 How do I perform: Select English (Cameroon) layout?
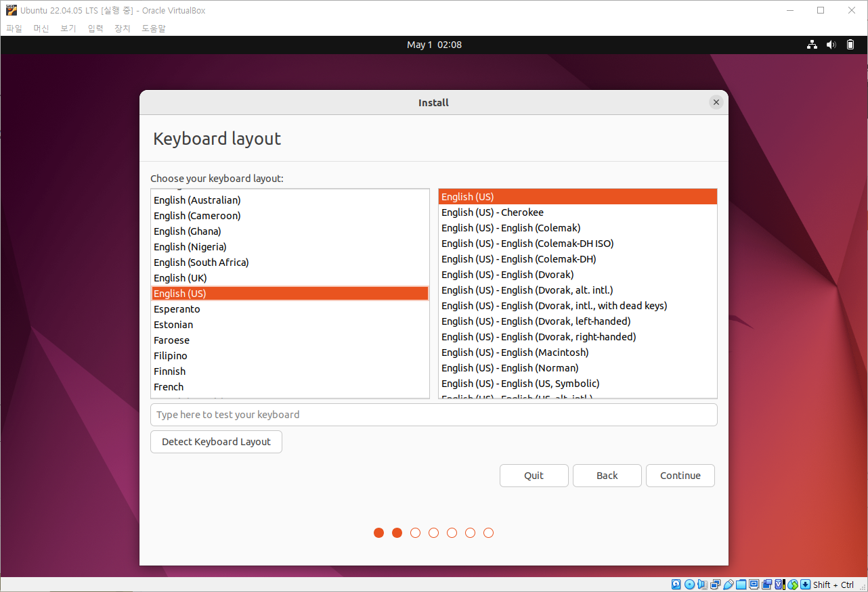point(290,216)
